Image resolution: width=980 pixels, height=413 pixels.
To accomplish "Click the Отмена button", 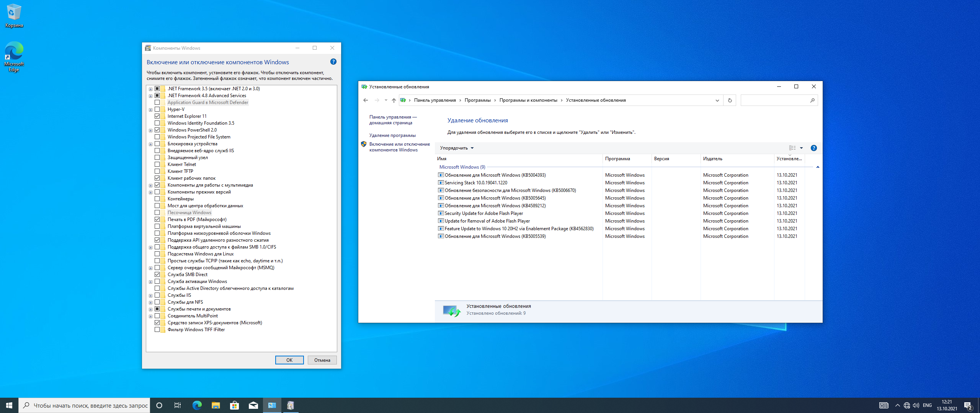I will pyautogui.click(x=322, y=360).
